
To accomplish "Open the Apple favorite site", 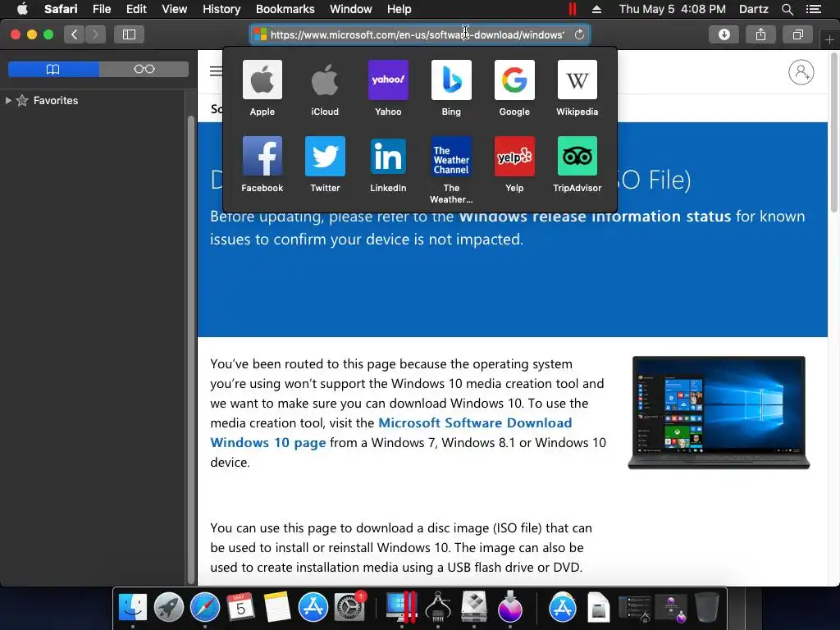I will (x=262, y=89).
